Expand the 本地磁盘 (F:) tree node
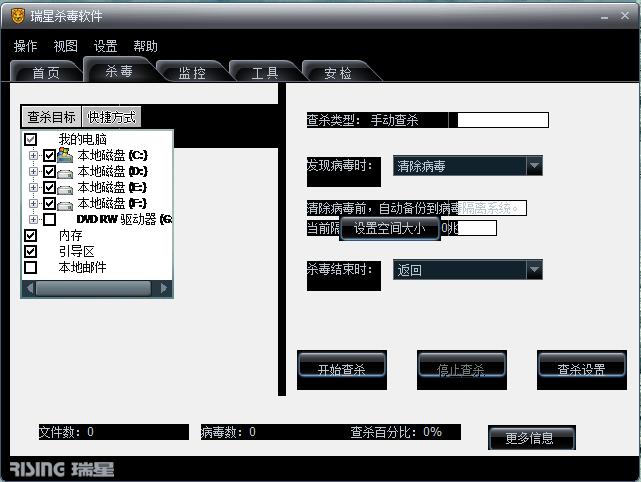The width and height of the screenshot is (641, 482). tap(34, 203)
